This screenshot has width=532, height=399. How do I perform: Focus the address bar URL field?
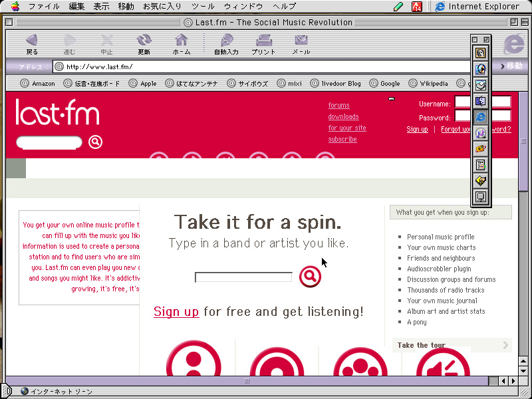261,66
